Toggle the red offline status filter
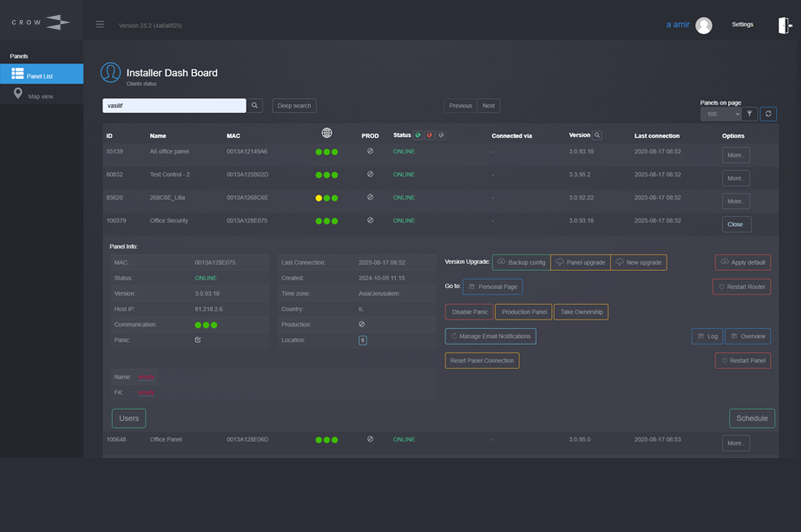The width and height of the screenshot is (801, 532). 430,135
